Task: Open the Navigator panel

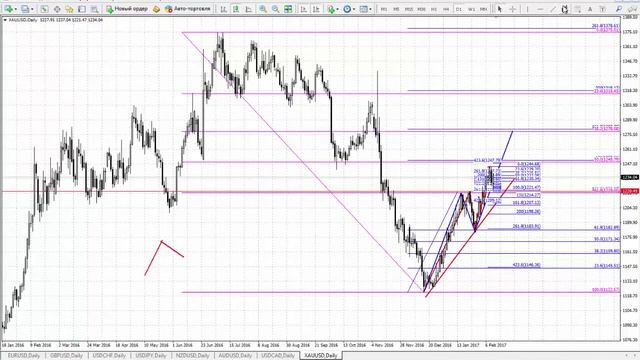Action: click(69, 9)
